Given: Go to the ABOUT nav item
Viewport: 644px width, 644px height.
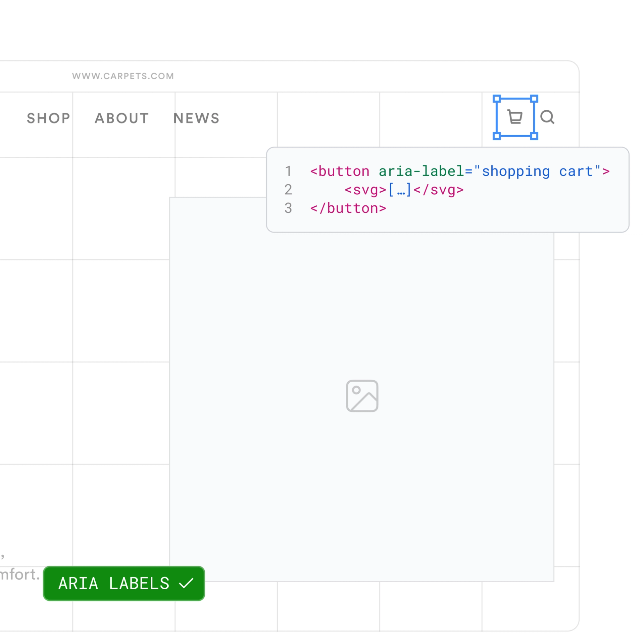Looking at the screenshot, I should tap(121, 118).
